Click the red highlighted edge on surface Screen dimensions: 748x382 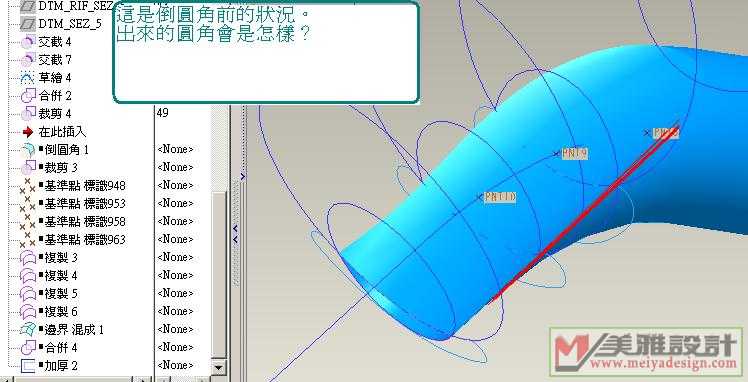pyautogui.click(x=584, y=215)
